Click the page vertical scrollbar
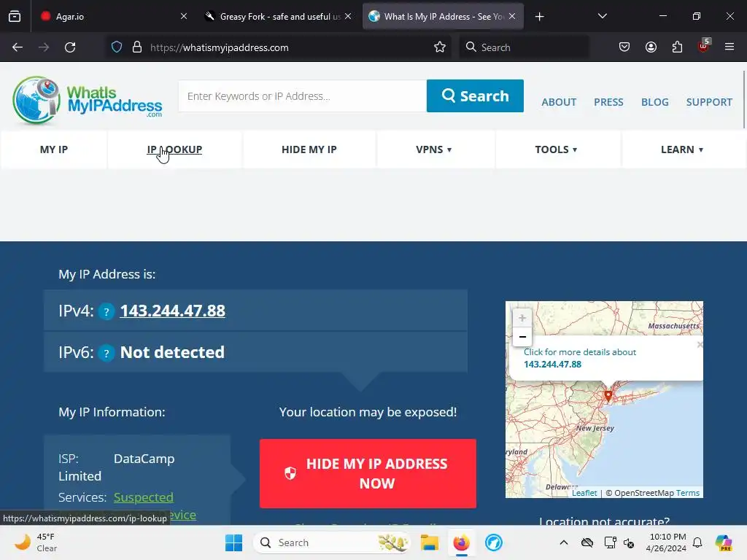Screen dimensions: 747x560 [x=743, y=99]
